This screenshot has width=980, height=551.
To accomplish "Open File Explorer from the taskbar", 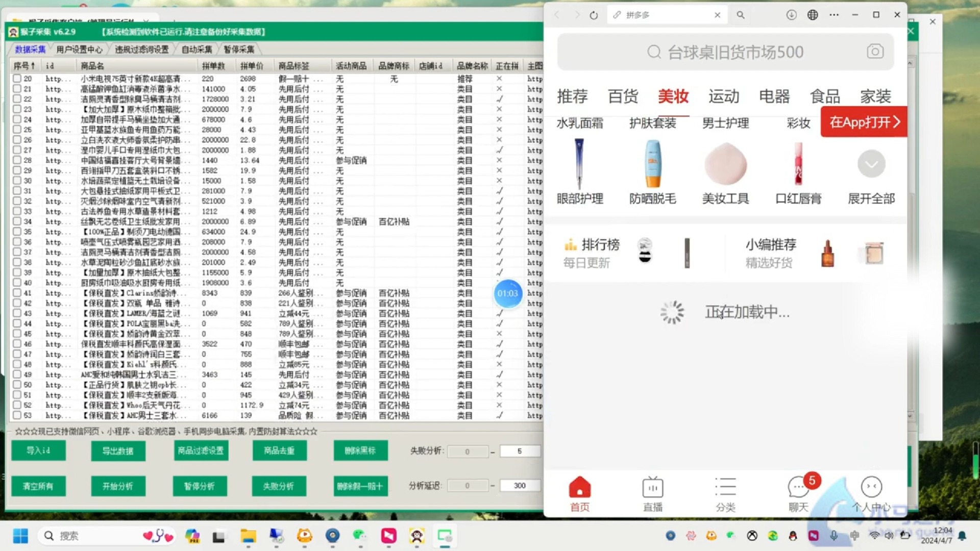I will coord(249,536).
